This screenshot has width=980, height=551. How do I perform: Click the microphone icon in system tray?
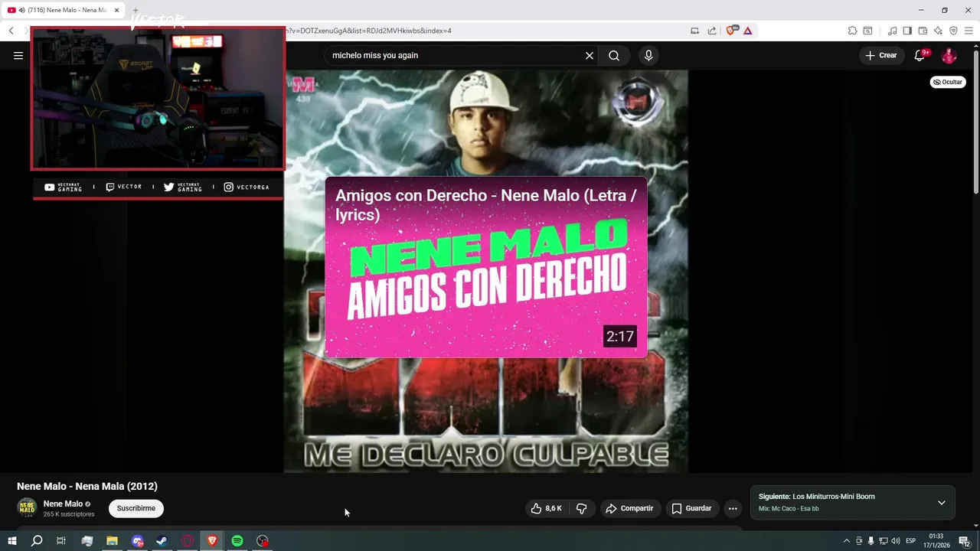click(x=871, y=541)
